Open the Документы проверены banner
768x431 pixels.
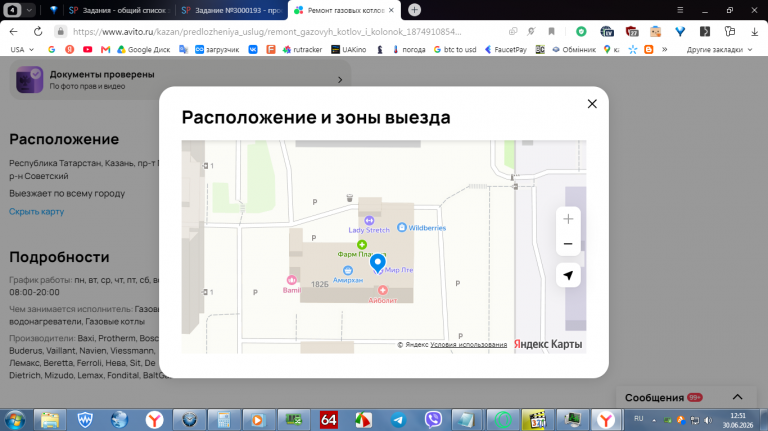(x=180, y=80)
